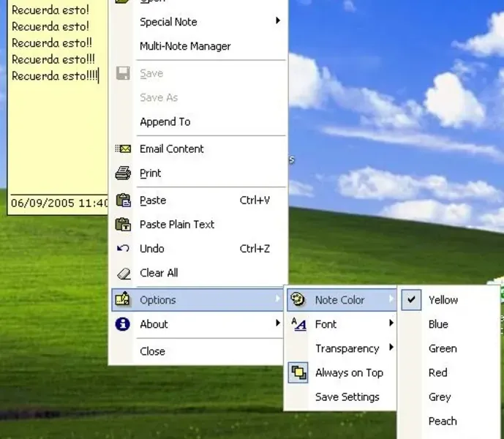The height and width of the screenshot is (439, 504).
Task: Click the printer icon beside Print
Action: 123,173
